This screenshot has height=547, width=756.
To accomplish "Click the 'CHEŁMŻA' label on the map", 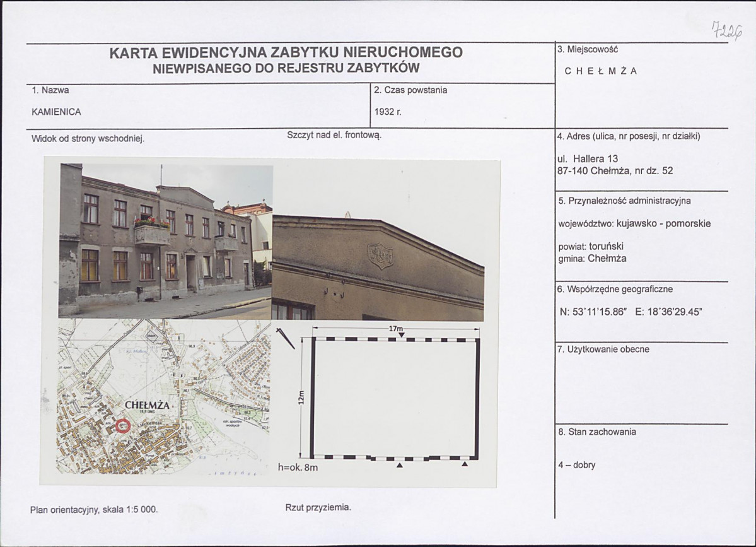I will pyautogui.click(x=147, y=406).
